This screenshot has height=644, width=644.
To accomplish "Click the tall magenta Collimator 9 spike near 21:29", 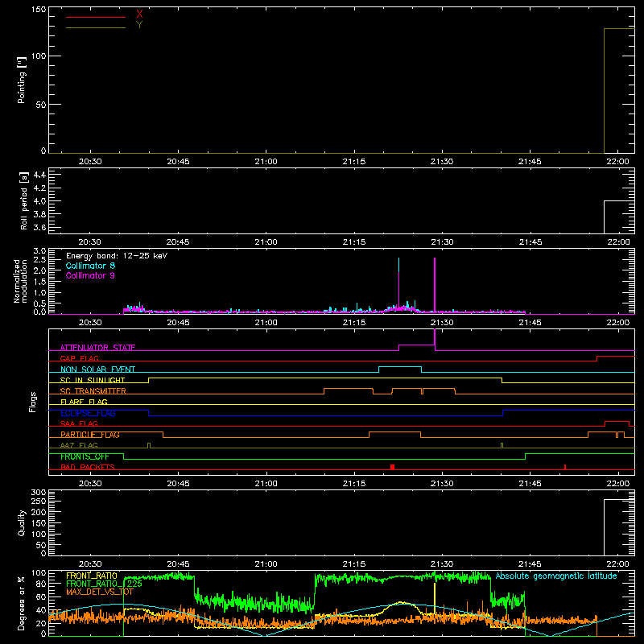I will (x=435, y=284).
